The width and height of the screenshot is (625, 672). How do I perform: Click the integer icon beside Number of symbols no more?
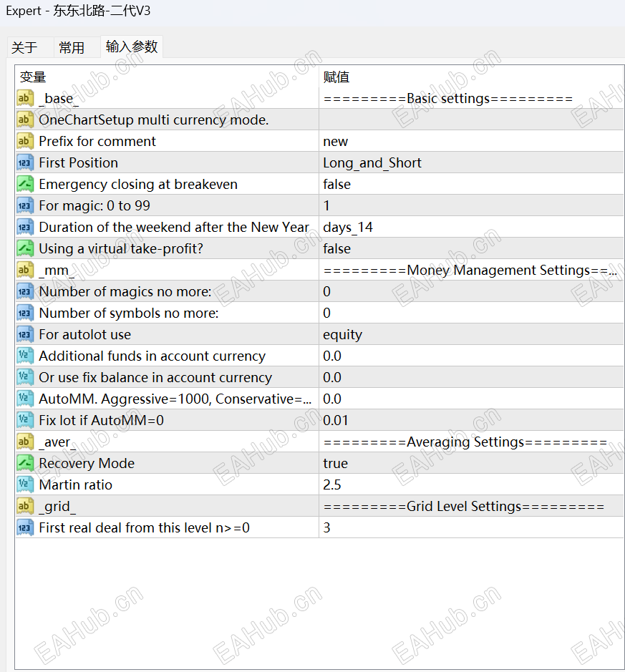click(x=25, y=313)
